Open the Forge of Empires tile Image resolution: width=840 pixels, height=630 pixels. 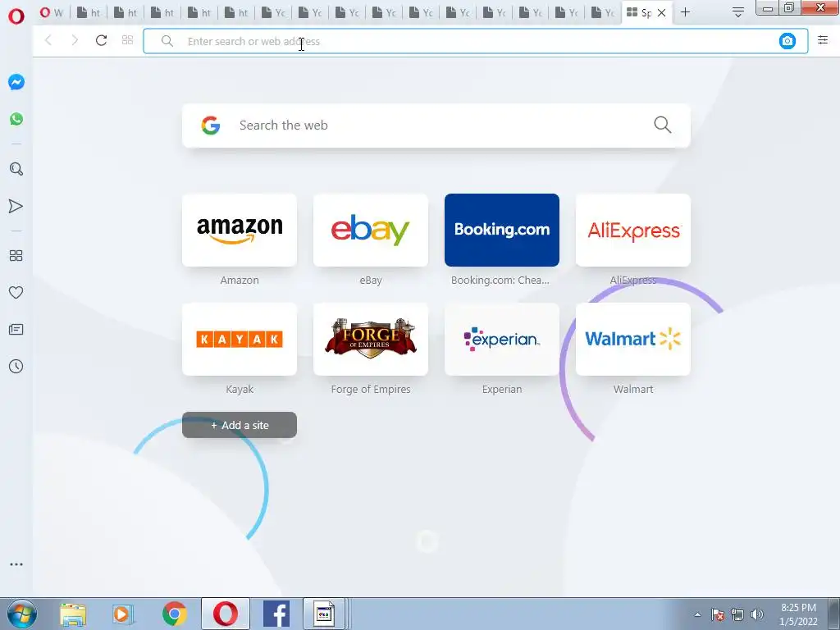pos(371,339)
